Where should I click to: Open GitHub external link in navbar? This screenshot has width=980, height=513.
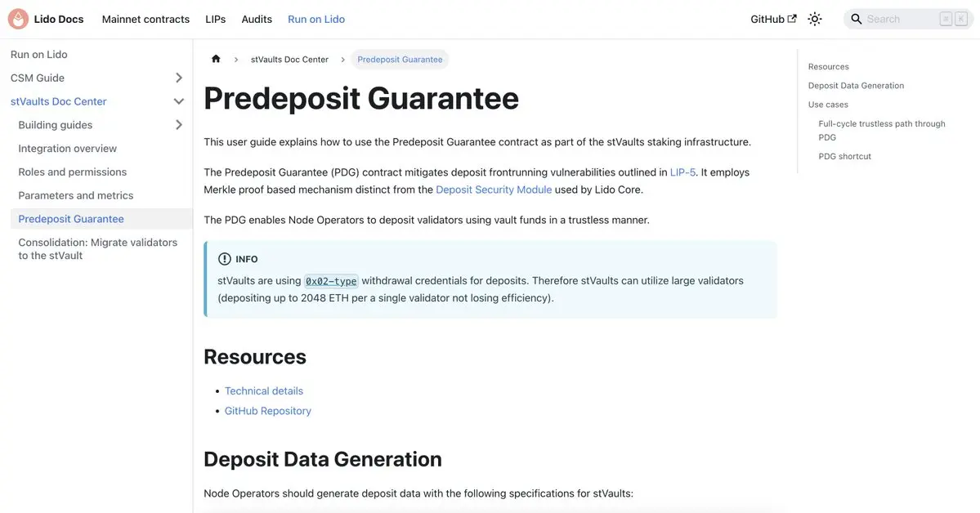click(x=773, y=19)
